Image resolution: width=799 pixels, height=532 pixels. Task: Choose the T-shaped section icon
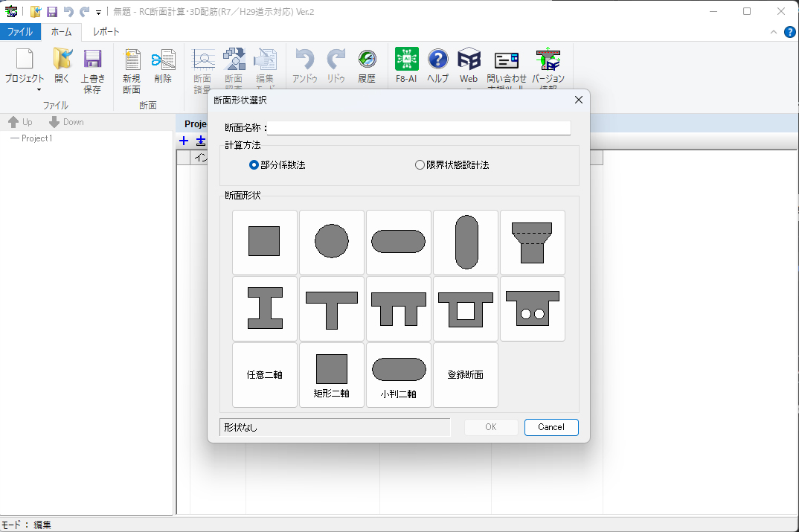(x=331, y=309)
